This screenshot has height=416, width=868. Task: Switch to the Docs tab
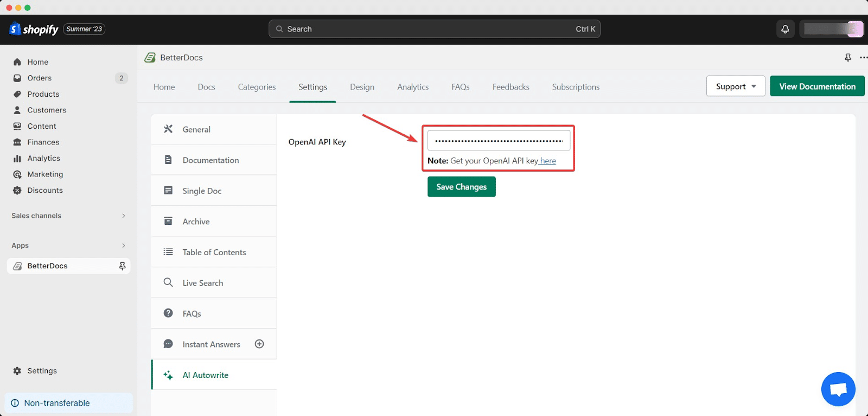[207, 87]
